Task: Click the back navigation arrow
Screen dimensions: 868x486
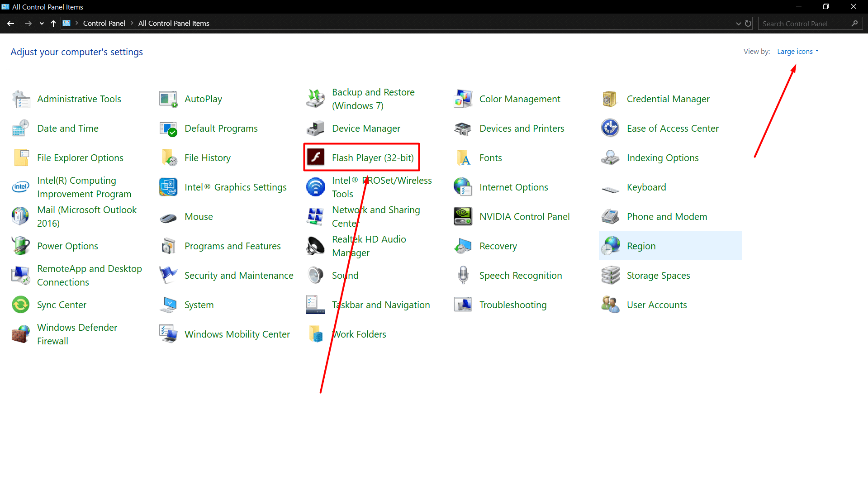Action: point(10,23)
